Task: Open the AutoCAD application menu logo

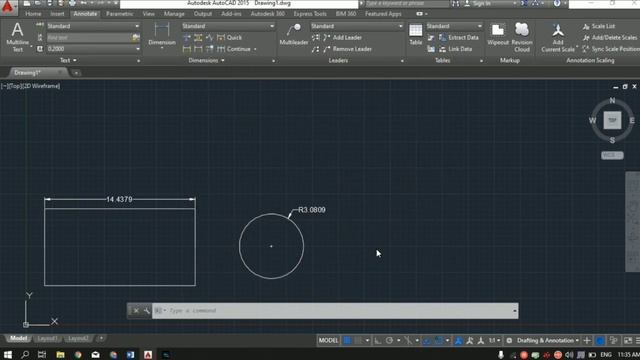Action: click(8, 7)
